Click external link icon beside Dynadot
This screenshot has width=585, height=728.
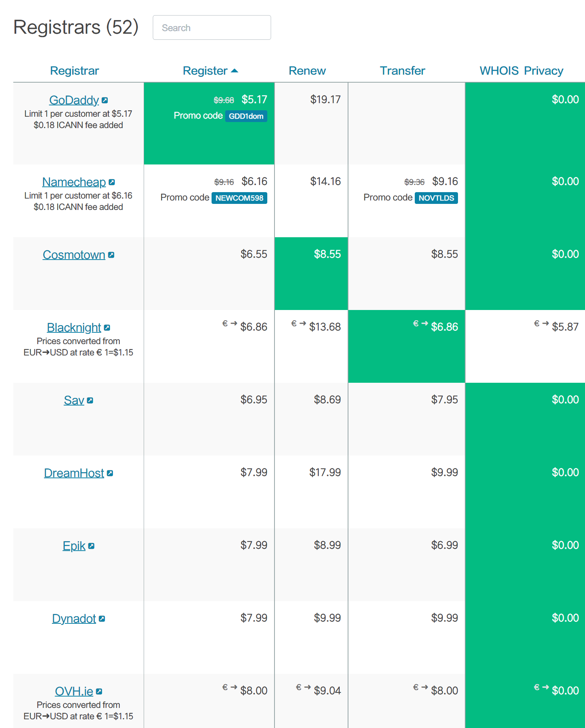(x=102, y=619)
